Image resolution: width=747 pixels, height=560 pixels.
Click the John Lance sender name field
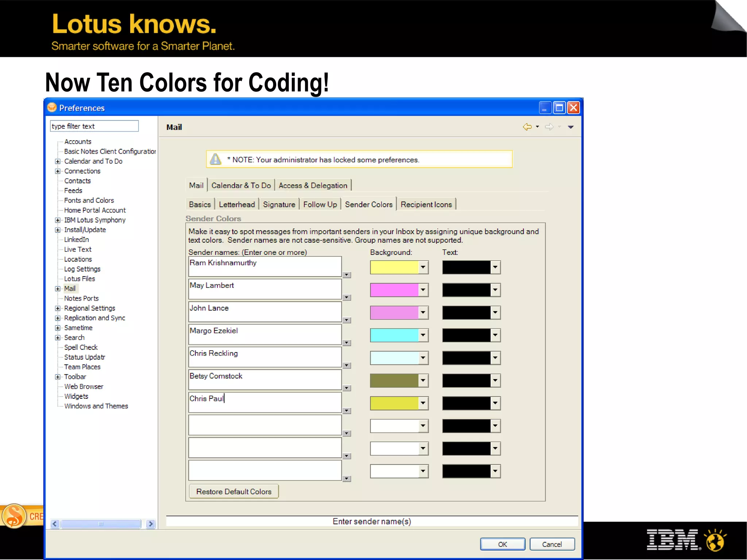pos(265,312)
